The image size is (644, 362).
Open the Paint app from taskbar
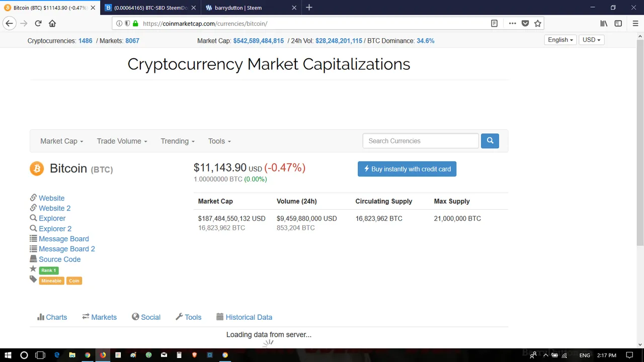[133, 355]
